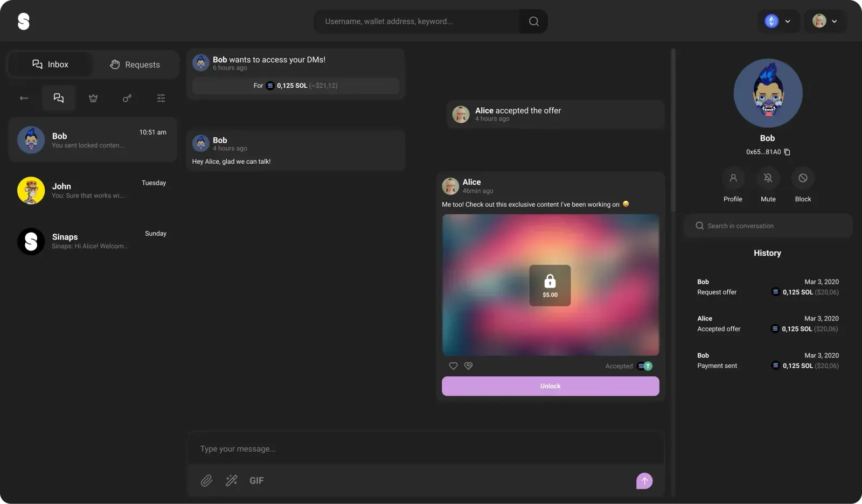Click the search in conversation field
Viewport: 862px width, 504px height.
tap(767, 226)
